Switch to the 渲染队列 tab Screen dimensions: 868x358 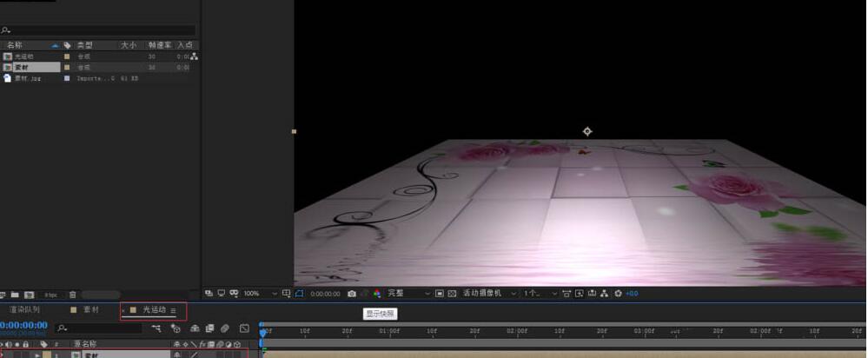tap(24, 310)
